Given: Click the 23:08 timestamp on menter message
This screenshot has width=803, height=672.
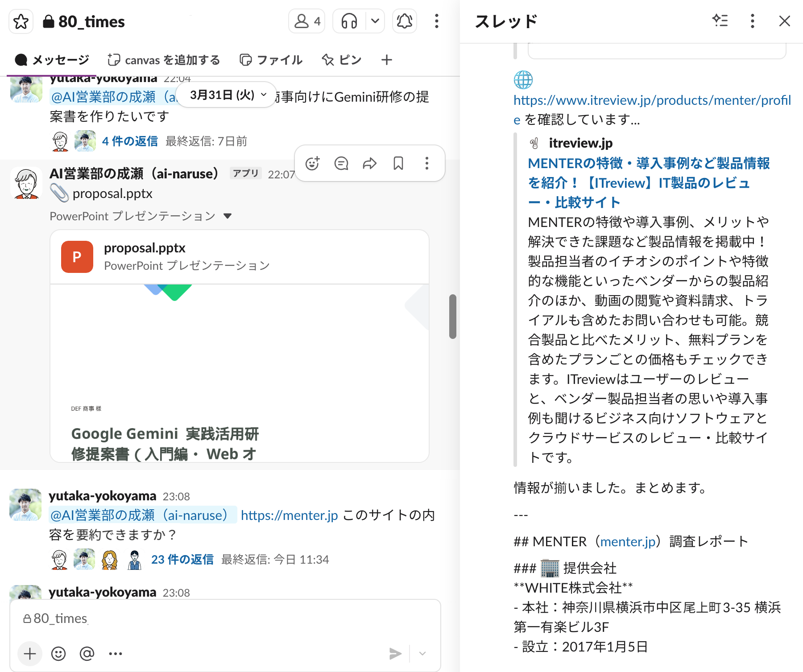Looking at the screenshot, I should [x=176, y=497].
